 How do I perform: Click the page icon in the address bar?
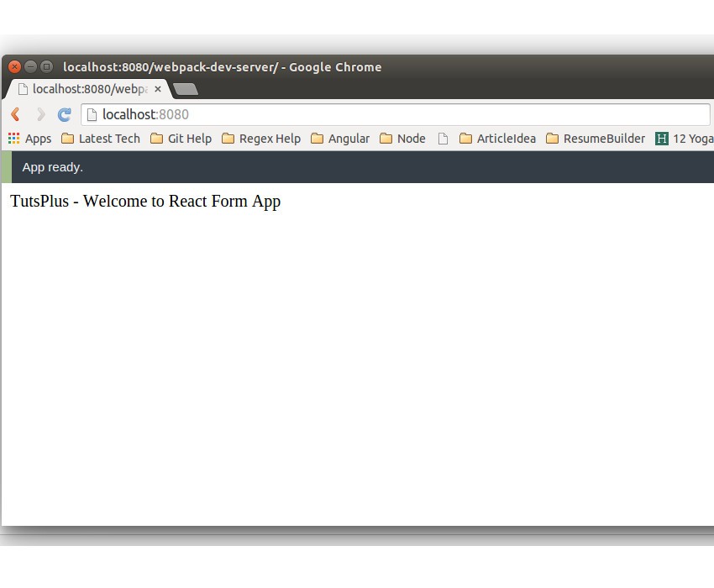92,114
